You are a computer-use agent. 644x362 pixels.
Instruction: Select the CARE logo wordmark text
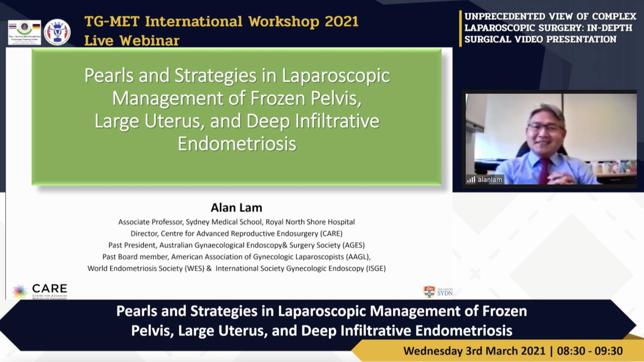point(50,289)
